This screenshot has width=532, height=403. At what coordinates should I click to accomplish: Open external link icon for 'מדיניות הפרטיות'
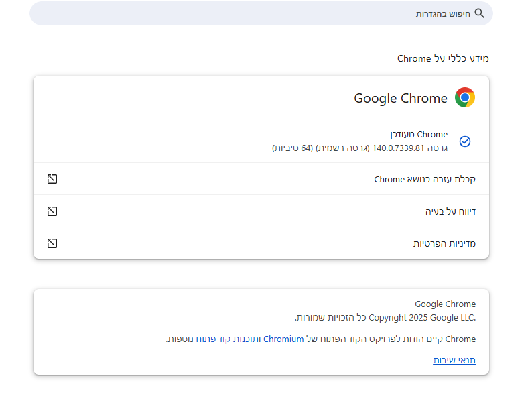(52, 243)
